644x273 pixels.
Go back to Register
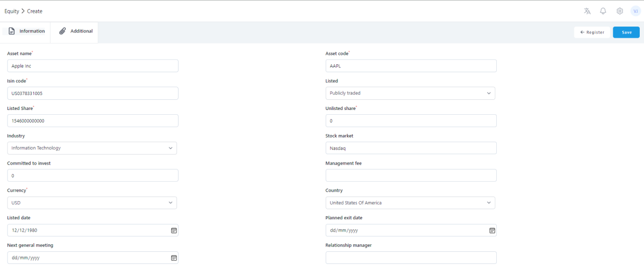(x=592, y=32)
